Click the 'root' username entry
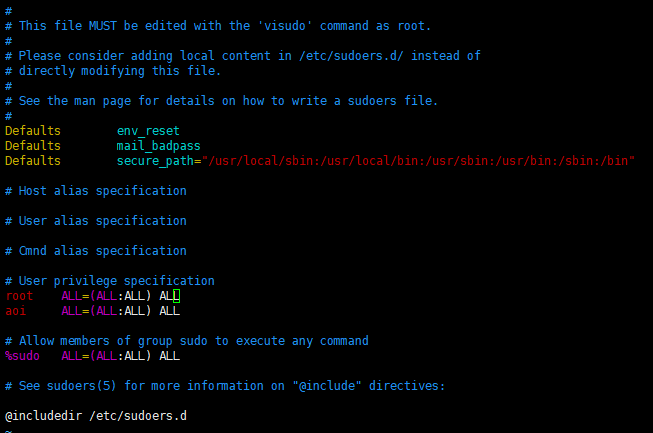Image resolution: width=653 pixels, height=433 pixels. (19, 296)
